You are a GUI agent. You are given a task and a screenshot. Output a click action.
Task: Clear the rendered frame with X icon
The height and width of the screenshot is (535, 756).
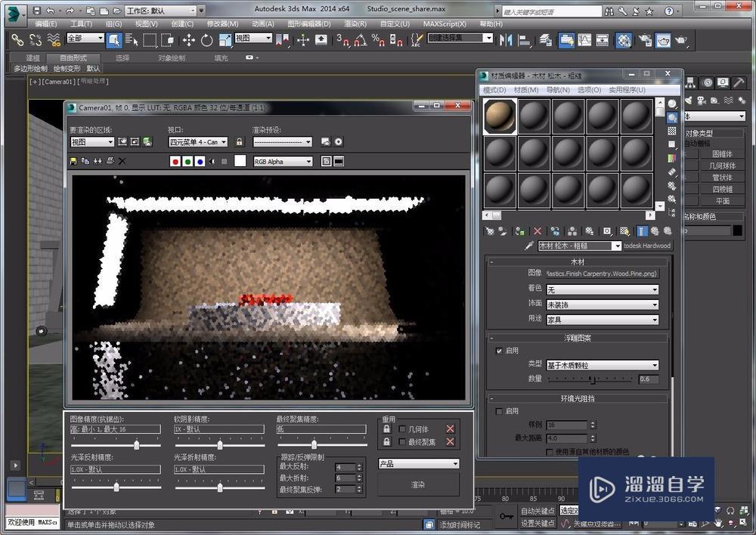click(122, 161)
